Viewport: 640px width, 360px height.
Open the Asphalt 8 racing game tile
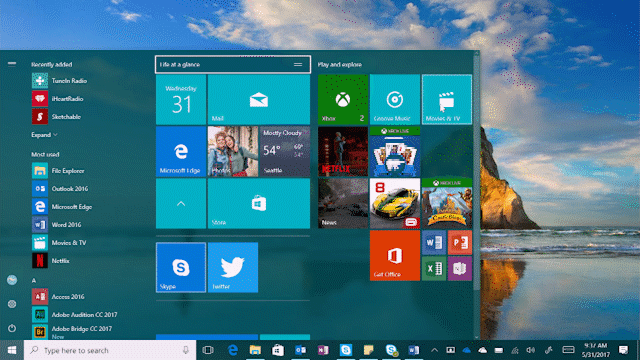click(x=395, y=203)
